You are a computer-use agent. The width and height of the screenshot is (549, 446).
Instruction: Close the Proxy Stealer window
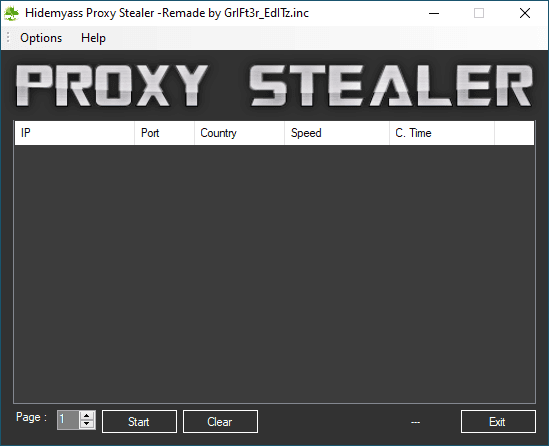click(524, 13)
